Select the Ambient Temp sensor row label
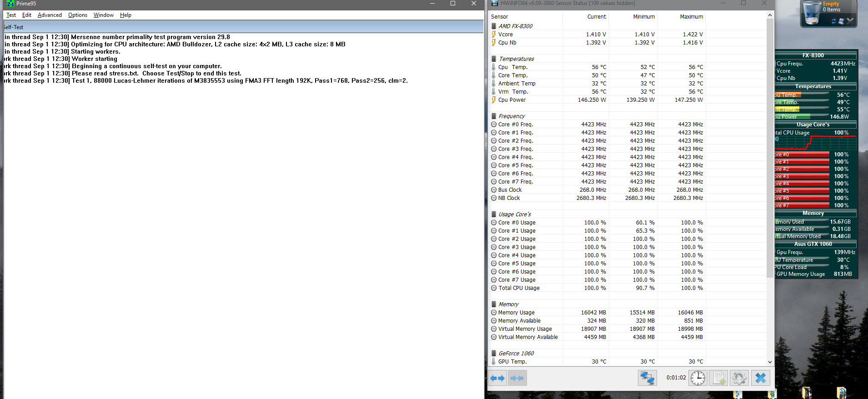This screenshot has width=868, height=399. click(x=517, y=83)
